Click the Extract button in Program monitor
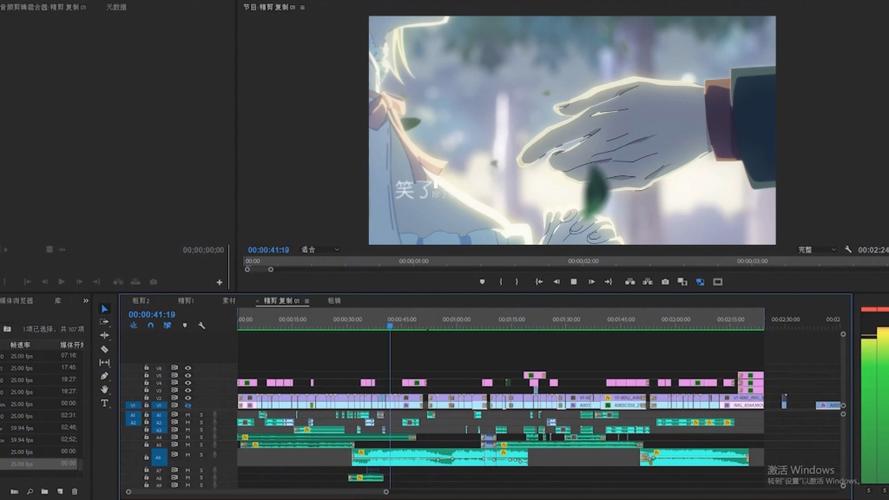The height and width of the screenshot is (500, 889). pos(647,282)
